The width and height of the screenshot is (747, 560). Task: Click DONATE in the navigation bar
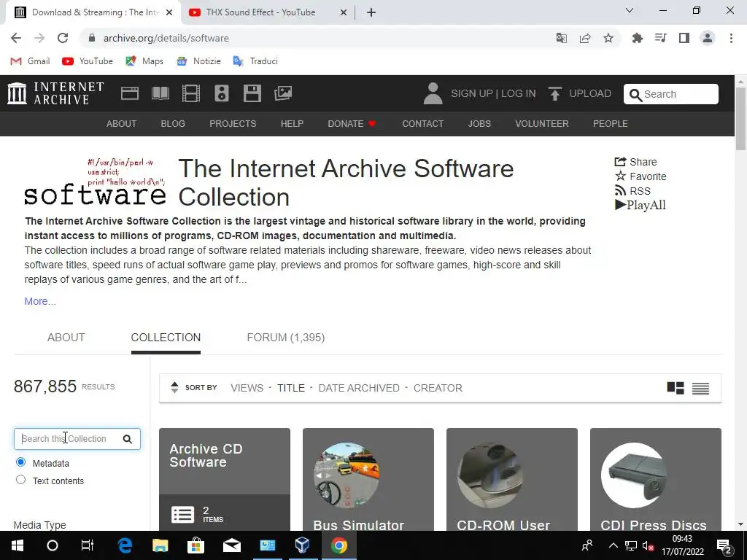(352, 124)
